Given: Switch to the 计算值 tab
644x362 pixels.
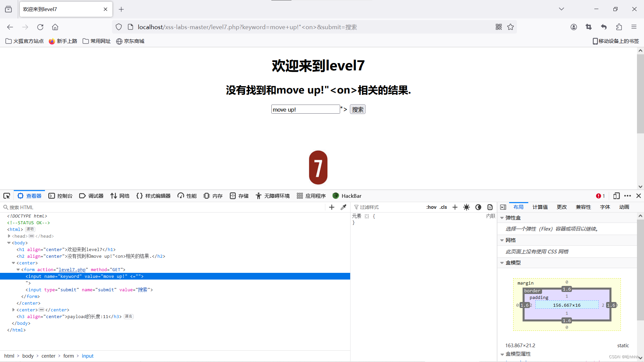Looking at the screenshot, I should 540,207.
